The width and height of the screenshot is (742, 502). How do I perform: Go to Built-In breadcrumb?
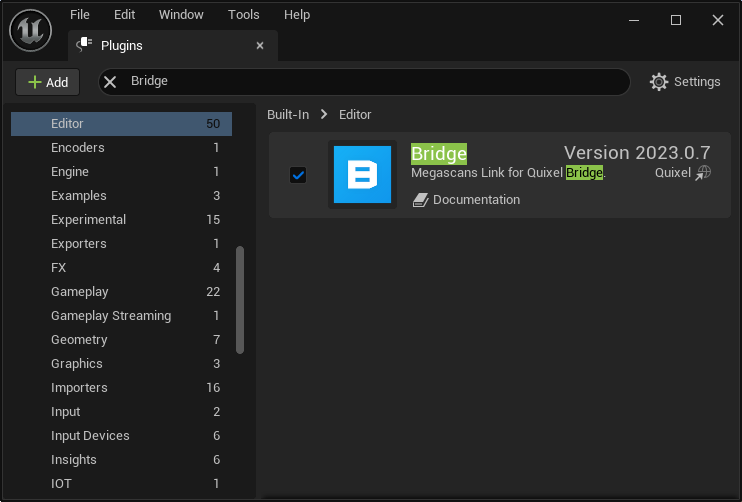(287, 115)
